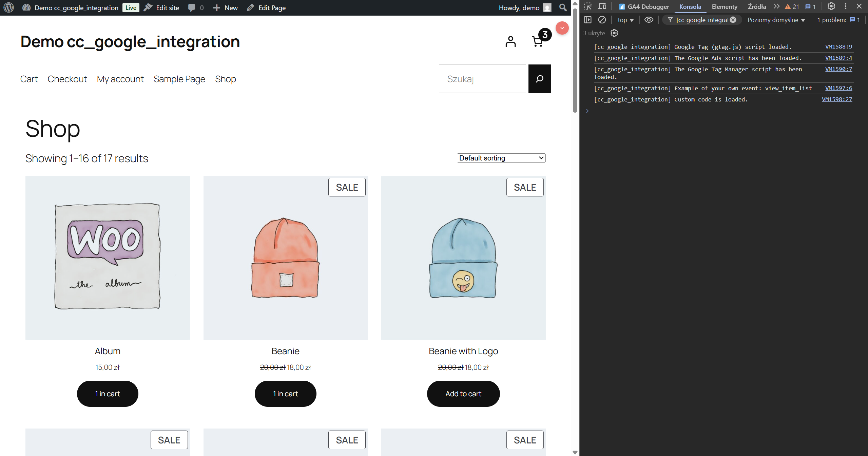
Task: Clear the console with the clear icon
Action: tap(602, 20)
